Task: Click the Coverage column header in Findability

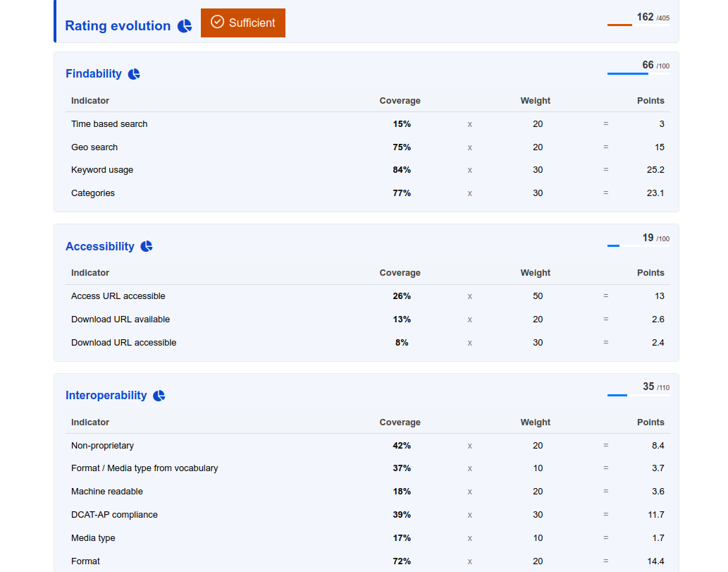Action: pos(400,101)
